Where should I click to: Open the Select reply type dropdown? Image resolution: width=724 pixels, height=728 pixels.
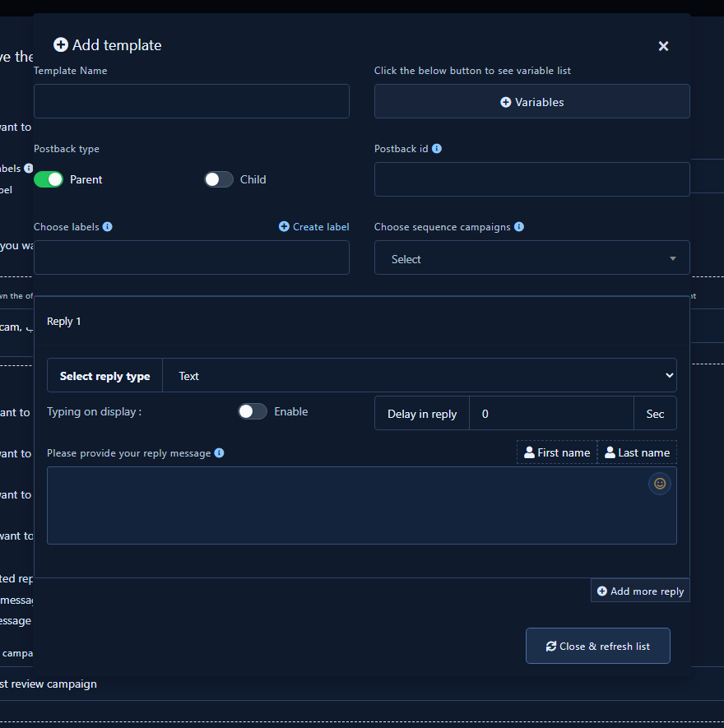tap(420, 375)
